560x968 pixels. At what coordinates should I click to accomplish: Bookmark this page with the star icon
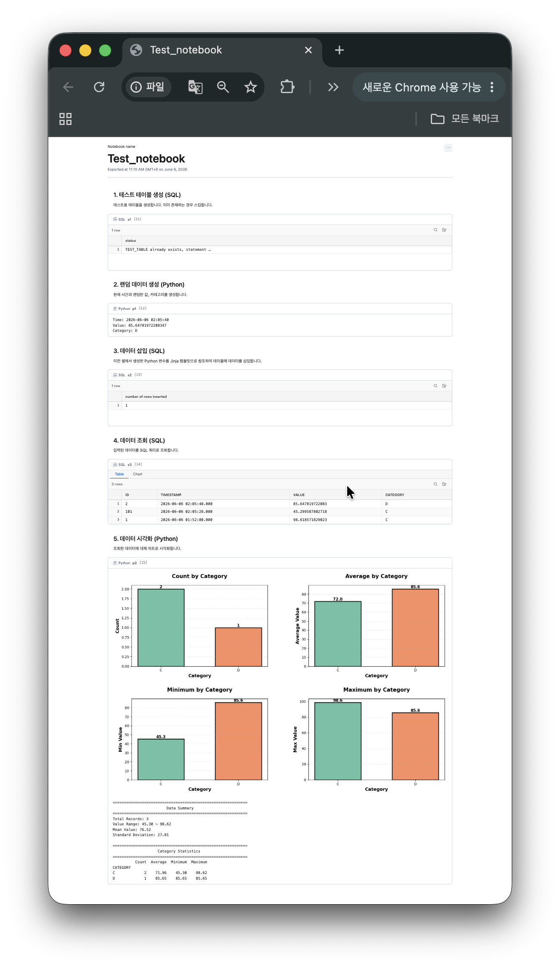click(251, 87)
